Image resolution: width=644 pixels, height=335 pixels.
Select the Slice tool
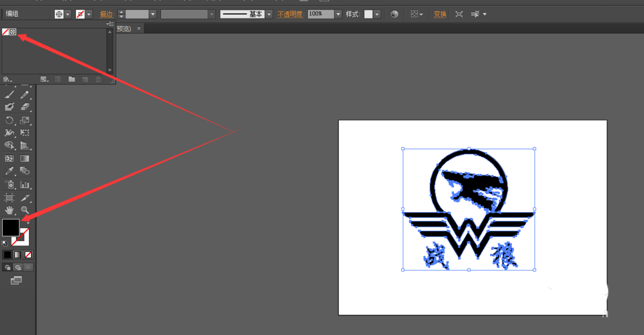(24, 198)
